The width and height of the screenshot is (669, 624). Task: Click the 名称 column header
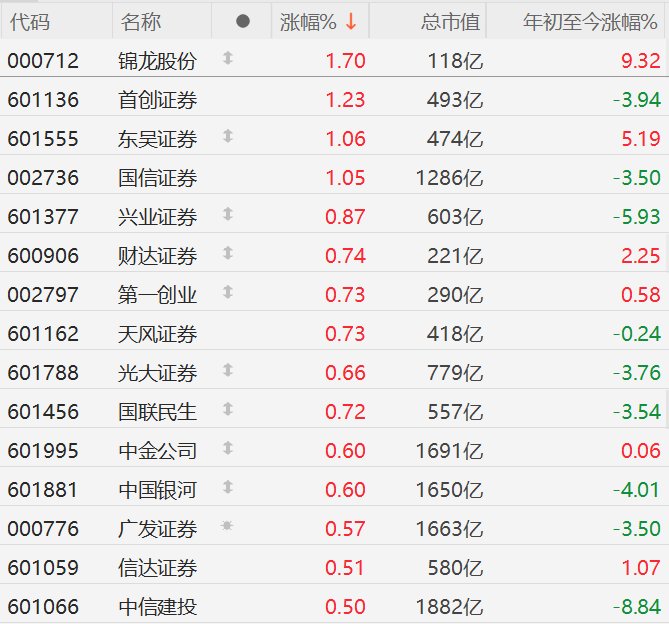141,21
